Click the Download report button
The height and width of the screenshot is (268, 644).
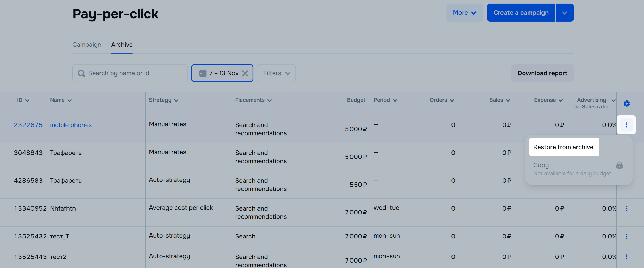542,73
